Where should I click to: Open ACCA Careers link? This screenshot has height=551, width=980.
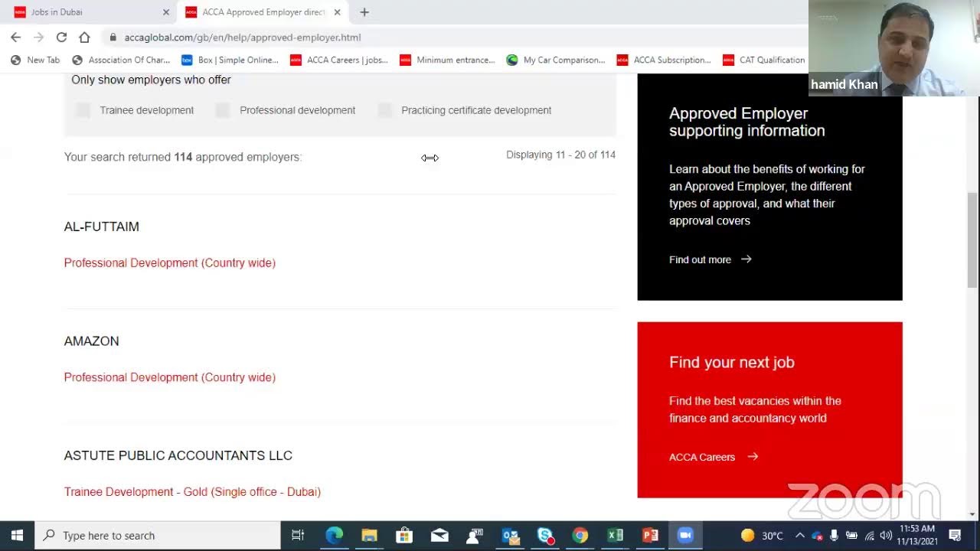coord(702,457)
